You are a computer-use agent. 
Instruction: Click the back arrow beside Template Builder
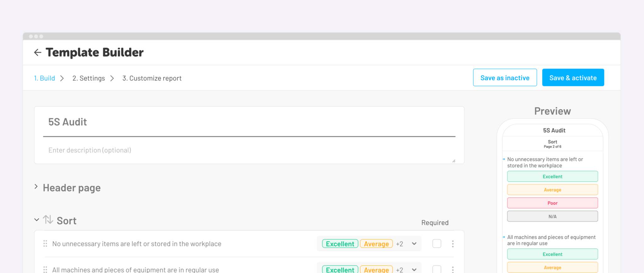[38, 53]
